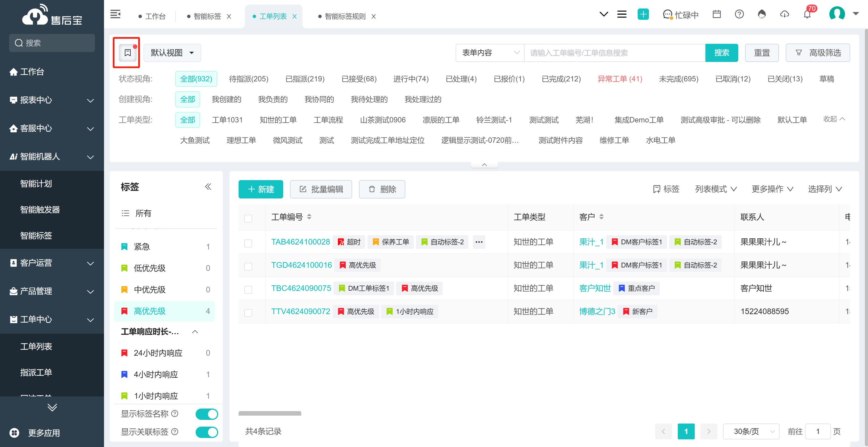
Task: Open notifications bell with 70 badge
Action: click(x=807, y=14)
